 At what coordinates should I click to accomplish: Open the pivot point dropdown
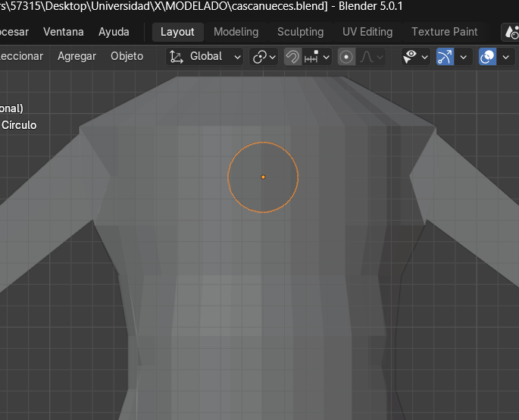(264, 57)
